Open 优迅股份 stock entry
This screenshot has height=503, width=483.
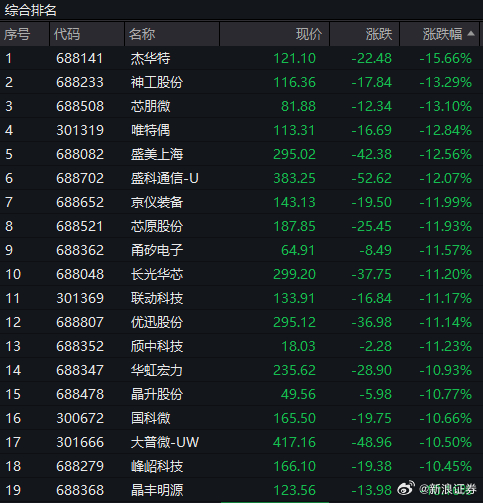(x=157, y=322)
